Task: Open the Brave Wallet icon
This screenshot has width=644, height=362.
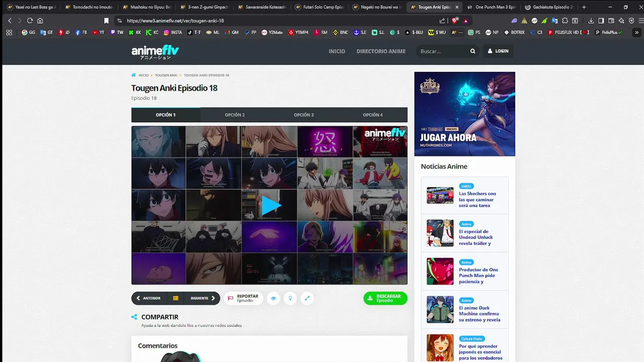Action: tap(611, 21)
